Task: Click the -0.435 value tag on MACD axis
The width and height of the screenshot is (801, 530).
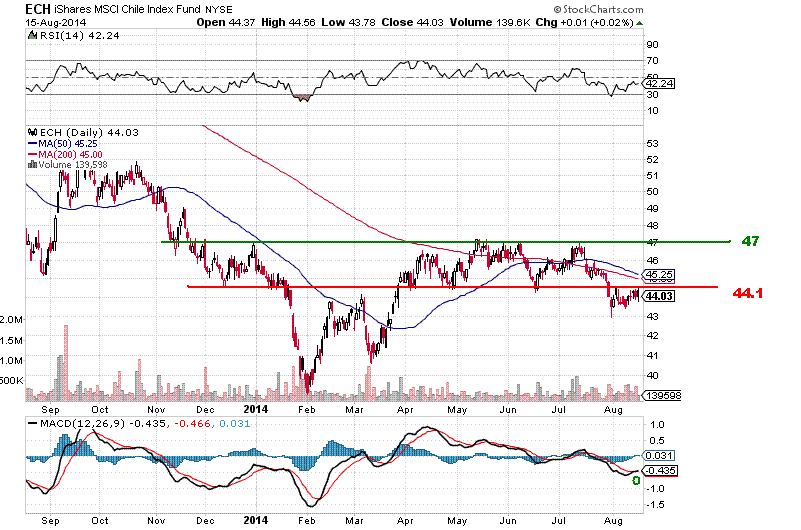Action: pyautogui.click(x=661, y=471)
